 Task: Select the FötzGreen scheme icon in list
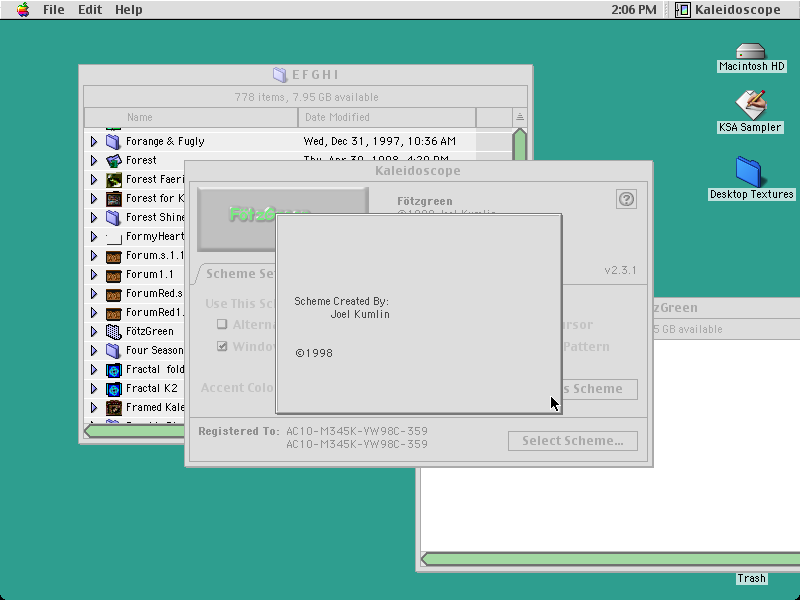click(113, 332)
